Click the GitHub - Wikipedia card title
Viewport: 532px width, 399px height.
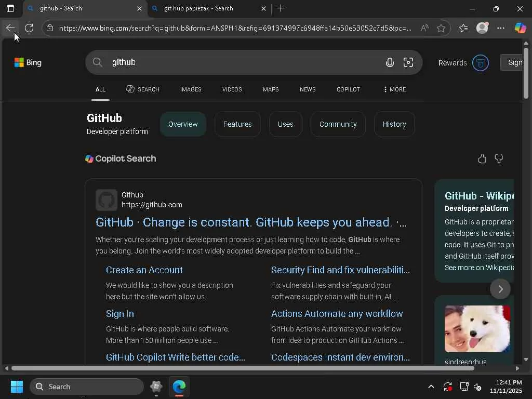tap(479, 196)
